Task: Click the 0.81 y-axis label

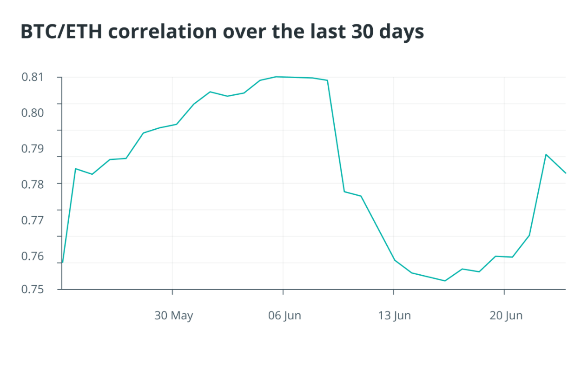Action: (x=33, y=77)
